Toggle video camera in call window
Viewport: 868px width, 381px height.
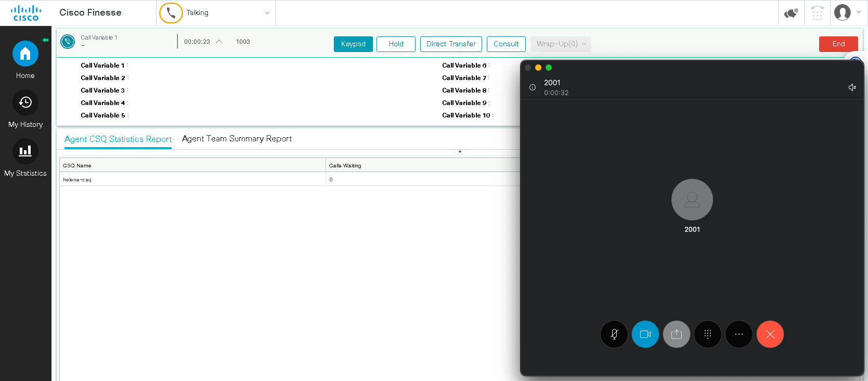(x=645, y=334)
